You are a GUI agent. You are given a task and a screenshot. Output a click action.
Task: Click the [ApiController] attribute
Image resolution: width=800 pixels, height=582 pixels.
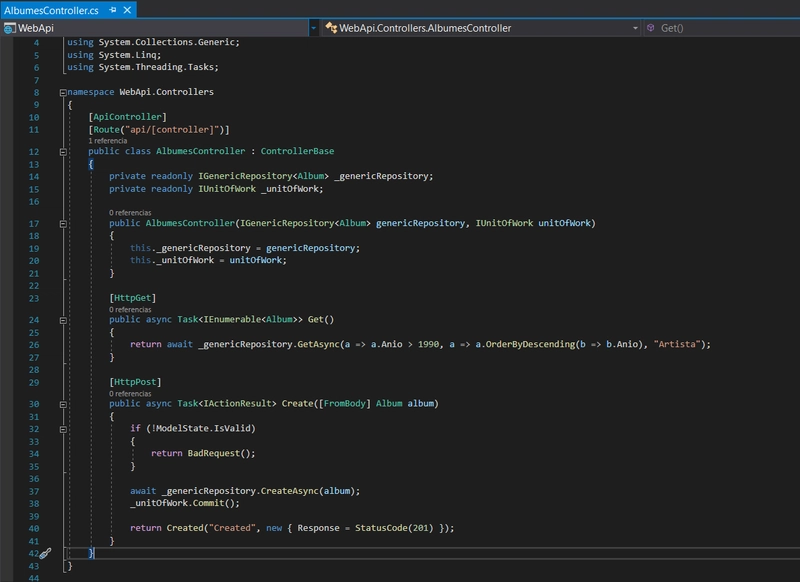click(128, 117)
